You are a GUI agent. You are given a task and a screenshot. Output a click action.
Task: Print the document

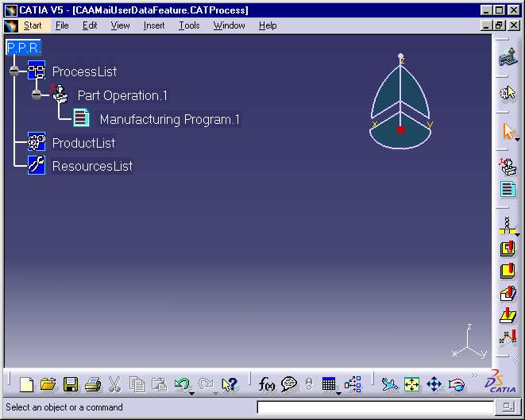point(93,384)
